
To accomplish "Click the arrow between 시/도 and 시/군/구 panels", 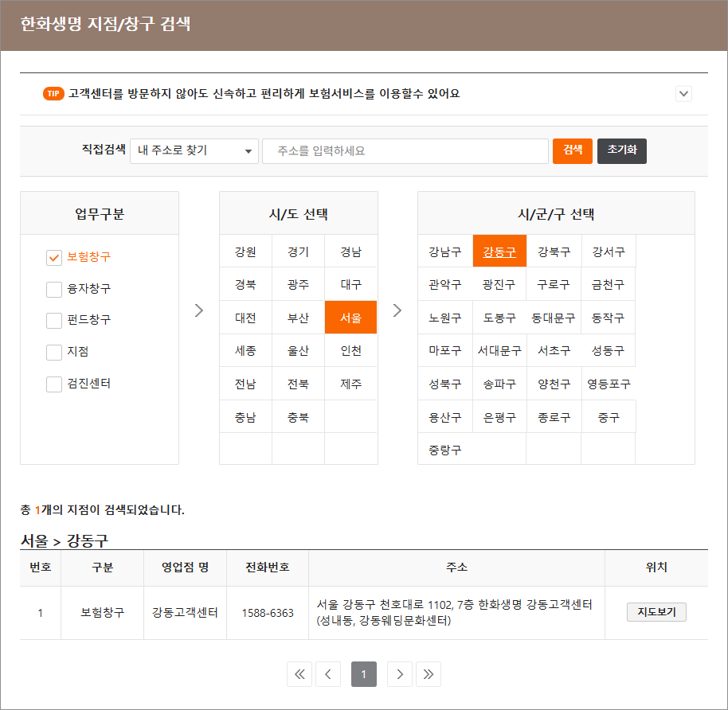I will [x=397, y=310].
